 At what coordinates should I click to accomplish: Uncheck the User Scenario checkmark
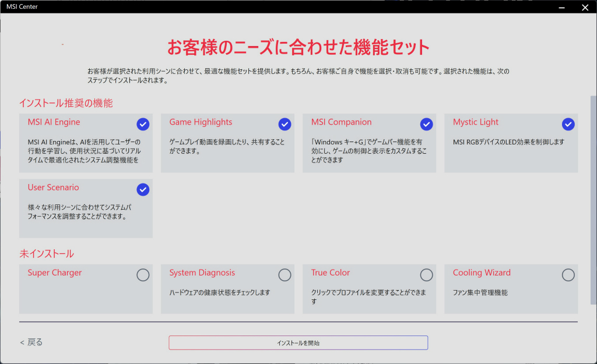[x=143, y=189]
